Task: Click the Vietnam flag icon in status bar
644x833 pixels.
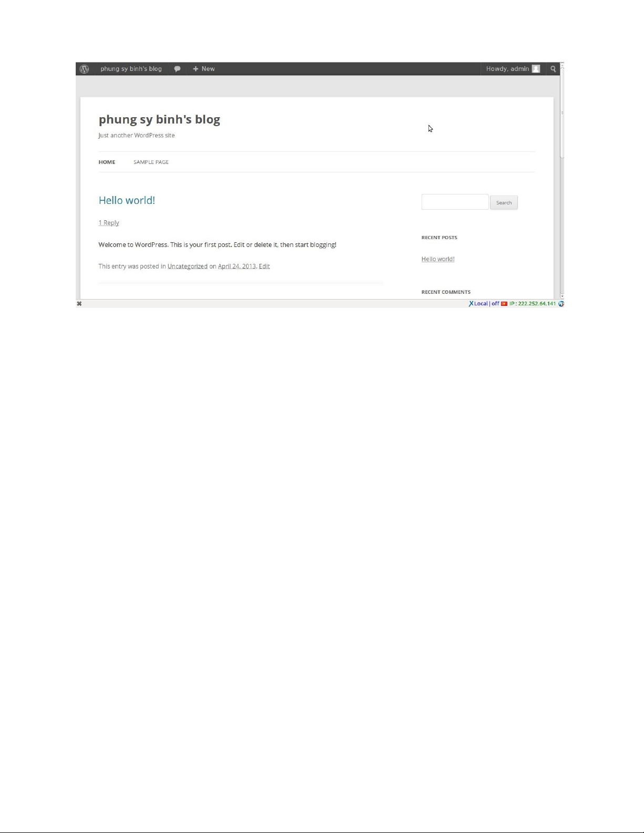Action: [504, 304]
